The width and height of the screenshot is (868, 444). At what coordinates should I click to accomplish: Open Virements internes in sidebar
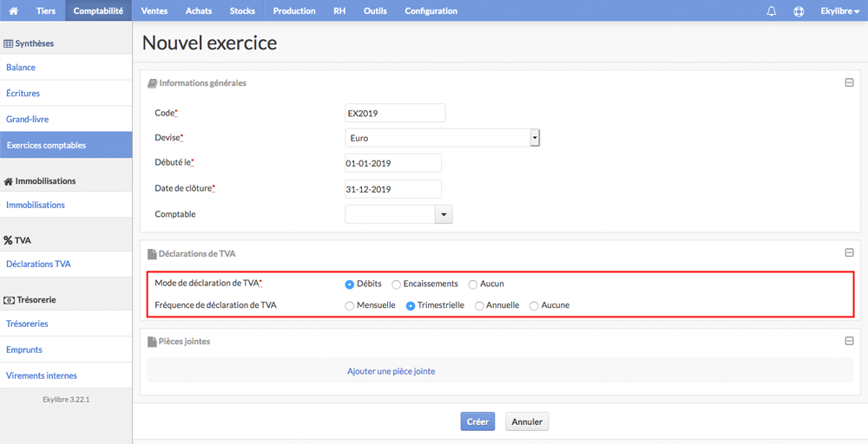(x=66, y=375)
